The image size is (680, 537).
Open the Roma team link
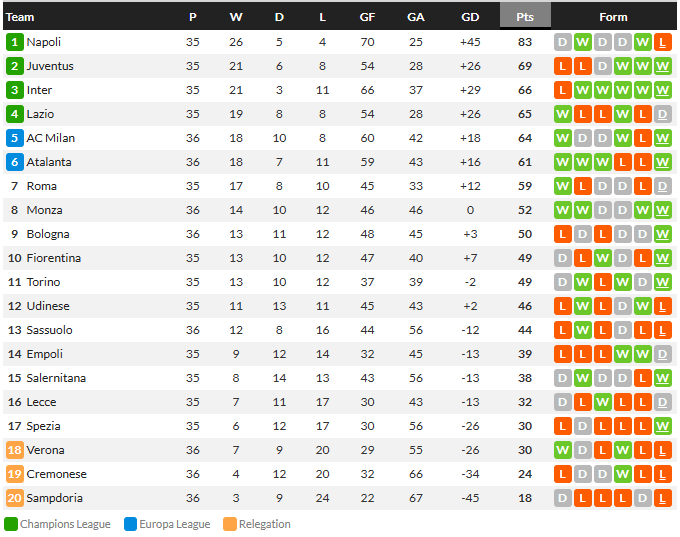[42, 186]
